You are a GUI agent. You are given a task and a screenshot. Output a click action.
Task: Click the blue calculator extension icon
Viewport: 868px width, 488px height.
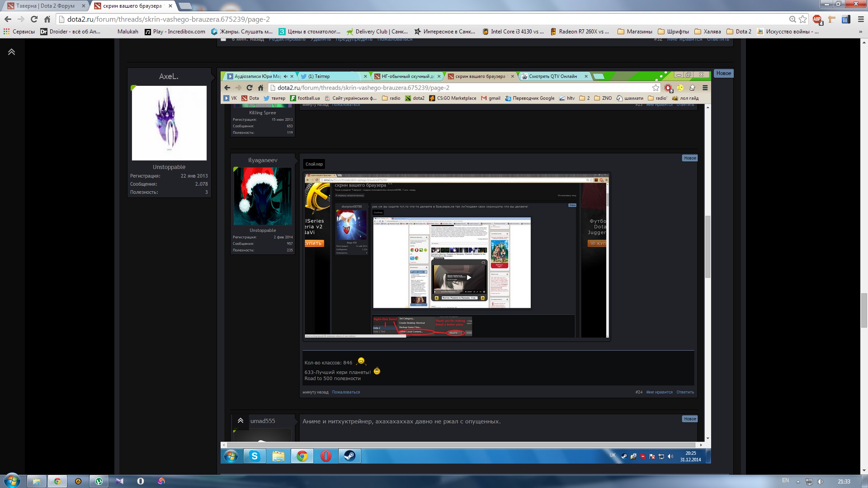[x=845, y=19]
